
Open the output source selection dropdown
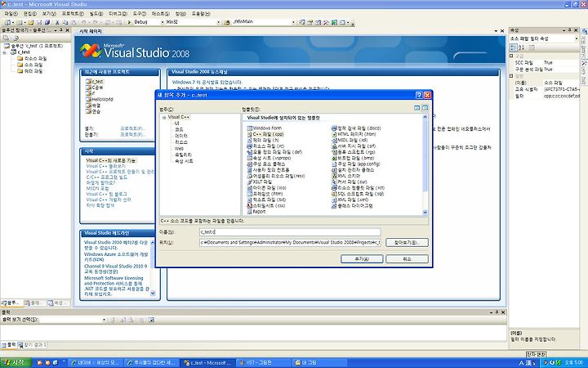tap(104, 320)
